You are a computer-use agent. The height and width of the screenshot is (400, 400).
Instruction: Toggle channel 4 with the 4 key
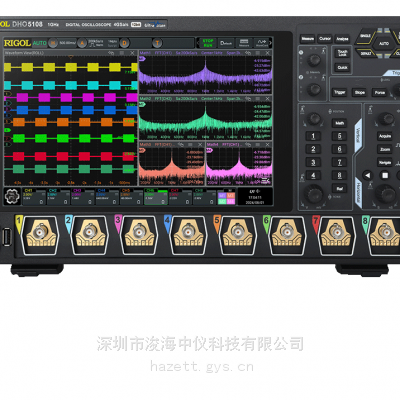point(313,176)
